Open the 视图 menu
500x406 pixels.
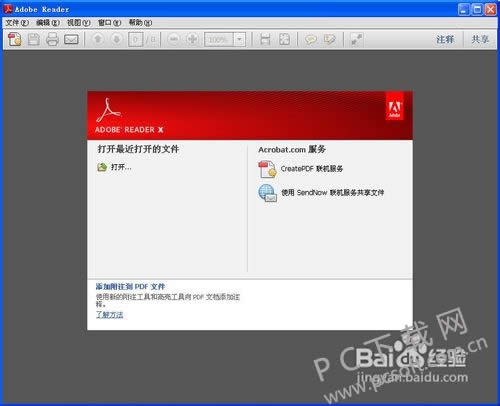[79, 23]
